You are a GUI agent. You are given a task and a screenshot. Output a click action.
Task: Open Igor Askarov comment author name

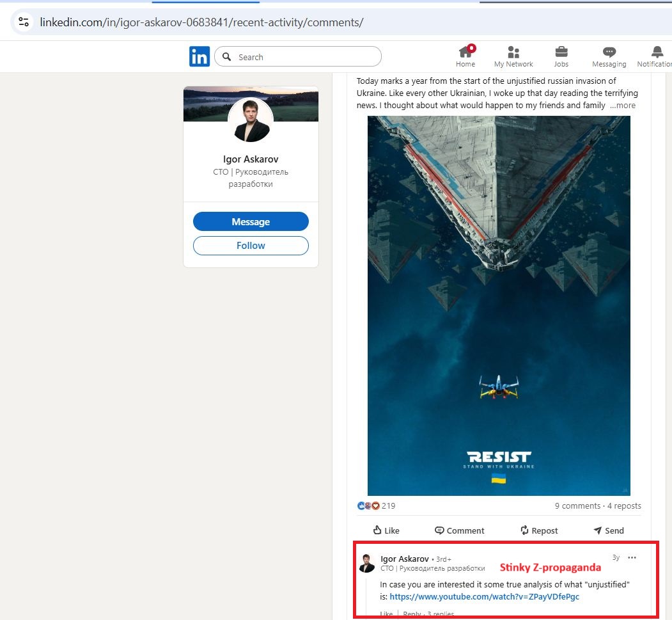[405, 559]
